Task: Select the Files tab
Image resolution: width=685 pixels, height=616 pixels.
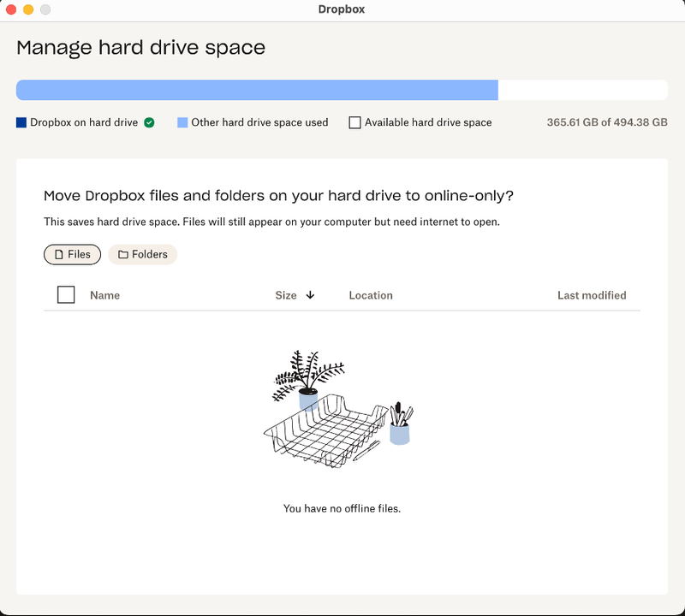Action: coord(72,254)
